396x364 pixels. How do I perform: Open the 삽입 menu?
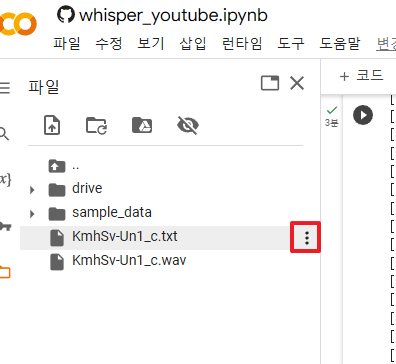(193, 43)
